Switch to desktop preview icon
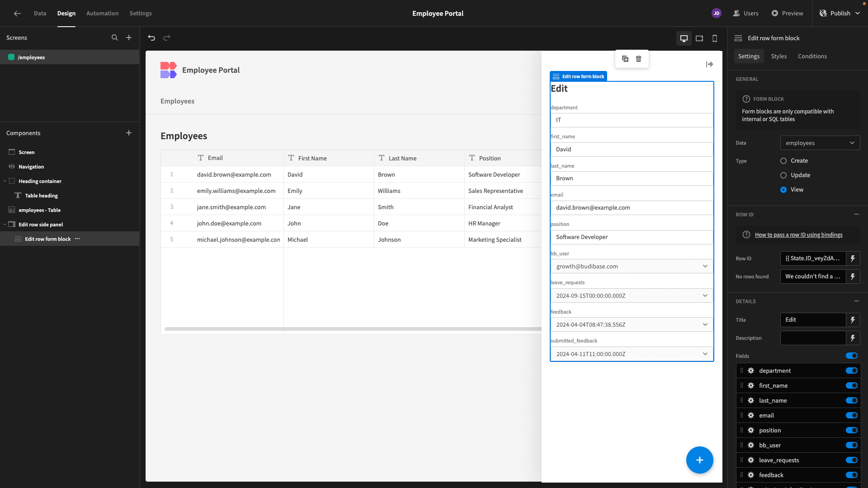The height and width of the screenshot is (488, 868). point(684,38)
